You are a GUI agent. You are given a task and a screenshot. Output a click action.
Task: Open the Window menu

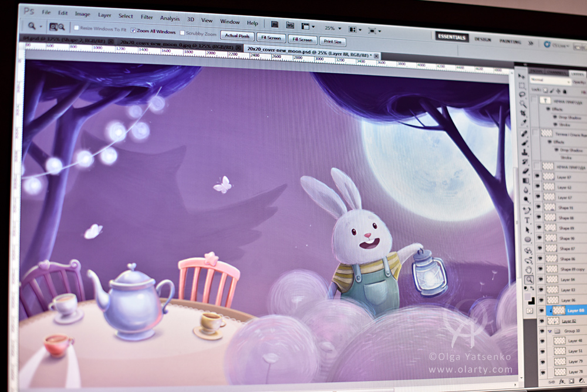tap(230, 21)
